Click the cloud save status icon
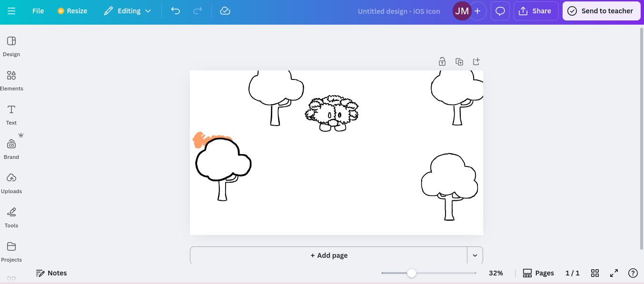Screen dimensions: 644x284 tap(225, 11)
